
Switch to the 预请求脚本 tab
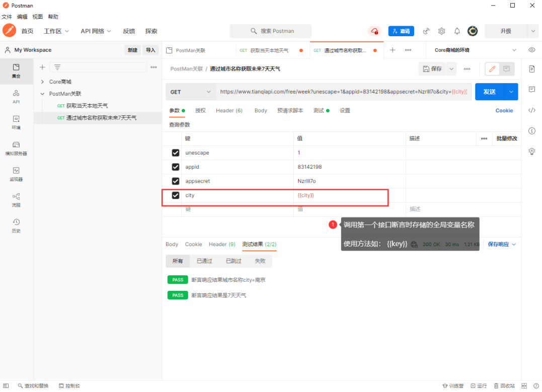point(290,111)
